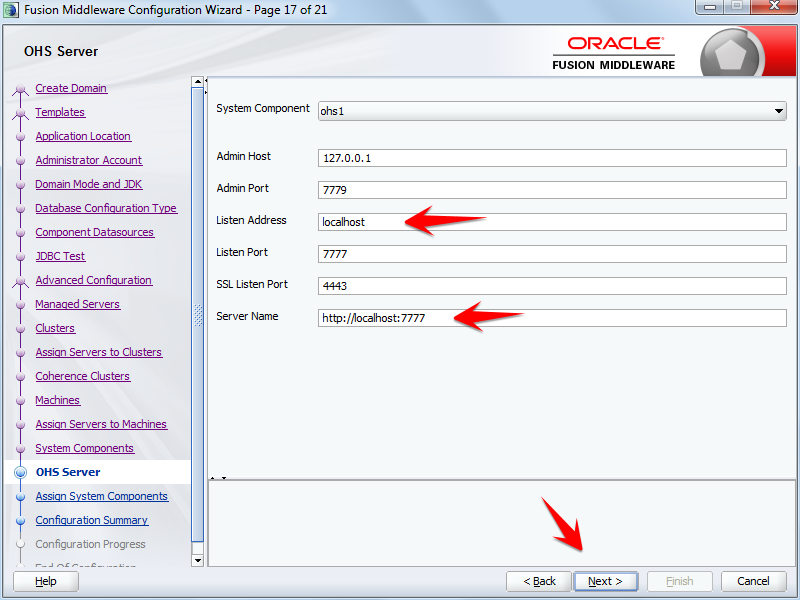Click the wizard icon in the title bar
Screen dimensions: 800x600
pos(11,9)
